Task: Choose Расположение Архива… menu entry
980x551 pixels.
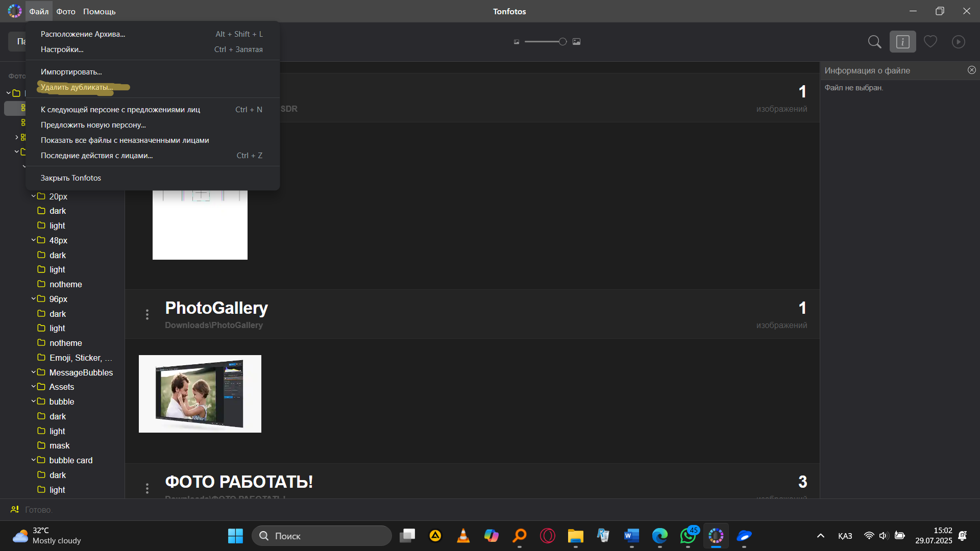Action: tap(152, 34)
